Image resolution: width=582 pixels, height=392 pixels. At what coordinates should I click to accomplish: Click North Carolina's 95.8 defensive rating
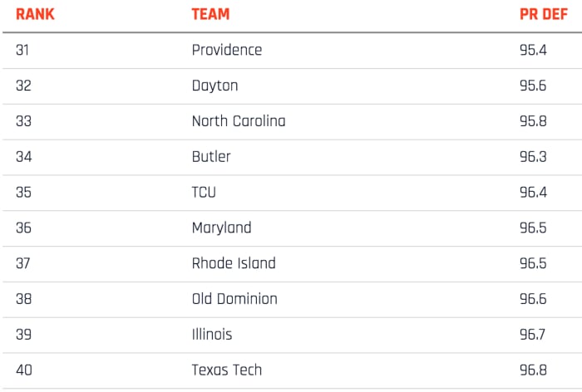click(x=533, y=121)
